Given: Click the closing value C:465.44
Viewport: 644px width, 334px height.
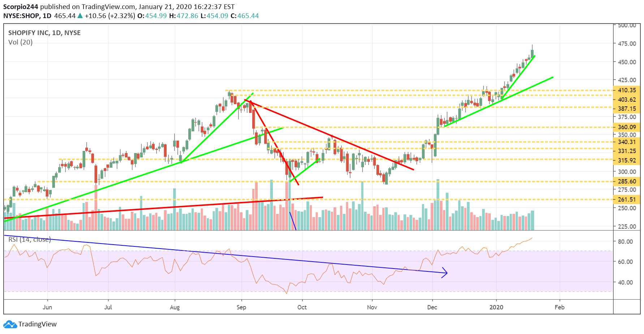Looking at the screenshot, I should pos(245,16).
